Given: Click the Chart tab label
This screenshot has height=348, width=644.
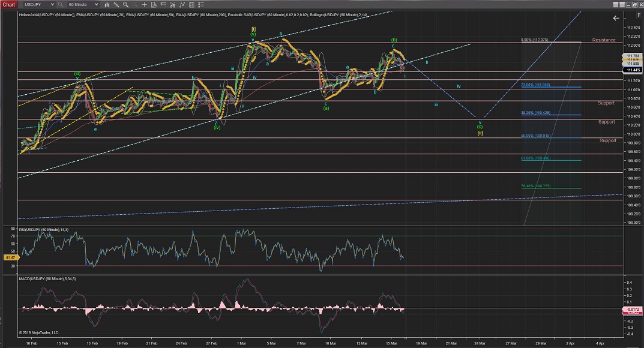Looking at the screenshot, I should pos(9,5).
